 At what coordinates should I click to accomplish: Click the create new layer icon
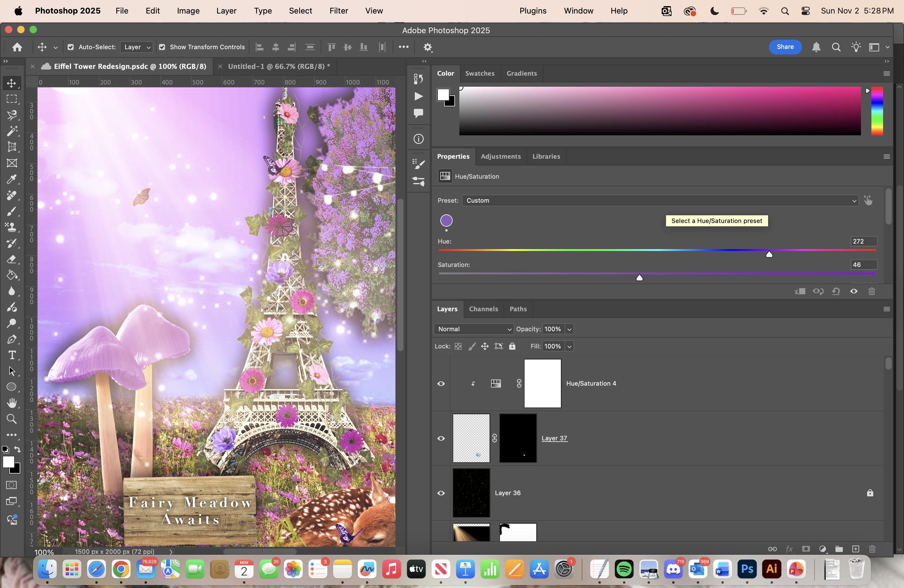coord(855,549)
